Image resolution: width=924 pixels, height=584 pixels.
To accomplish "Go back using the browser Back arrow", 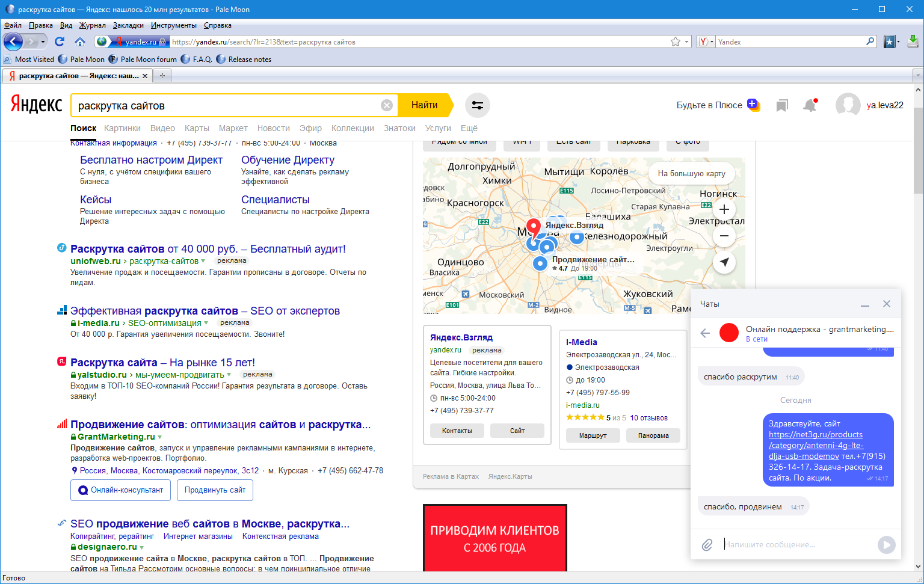I will pos(13,41).
